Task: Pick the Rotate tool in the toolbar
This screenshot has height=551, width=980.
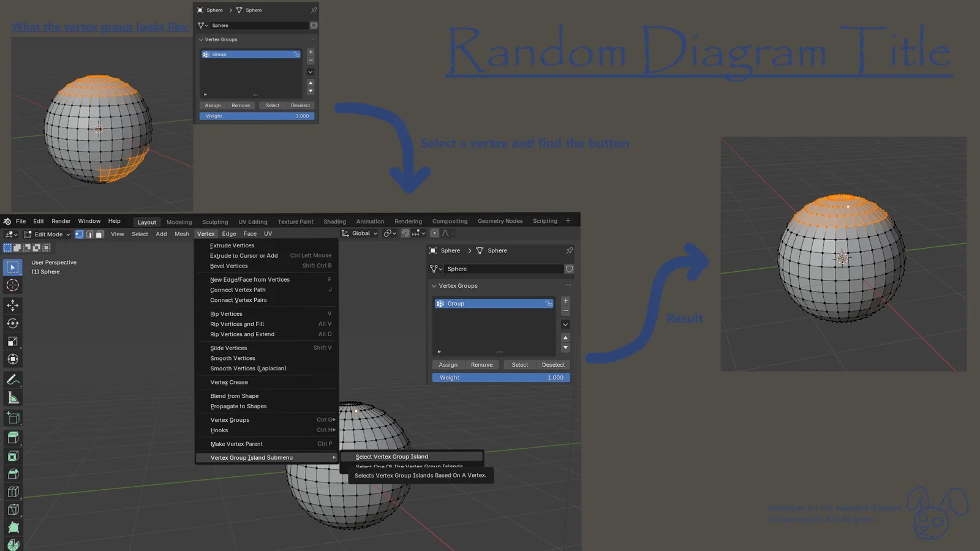Action: pos(12,323)
